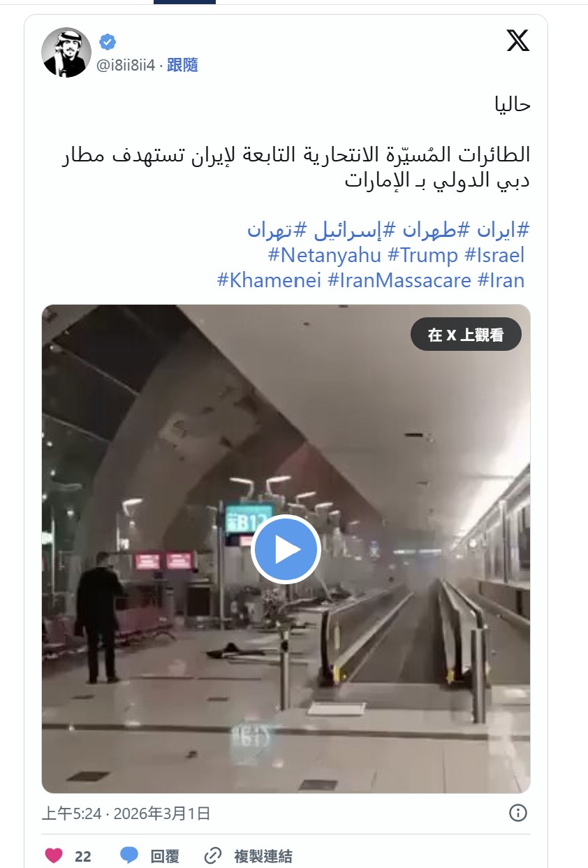The width and height of the screenshot is (588, 868).
Task: Open the #Khamenei hashtag
Action: 270,280
